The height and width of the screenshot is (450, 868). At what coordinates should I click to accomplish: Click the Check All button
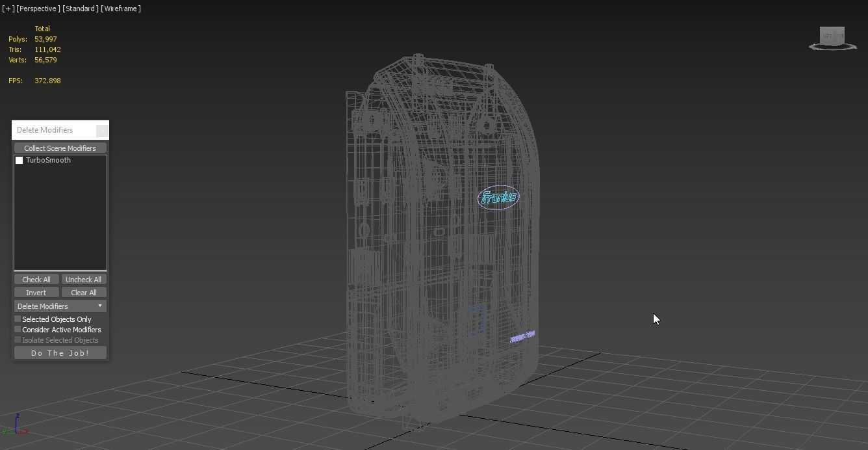pyautogui.click(x=36, y=280)
